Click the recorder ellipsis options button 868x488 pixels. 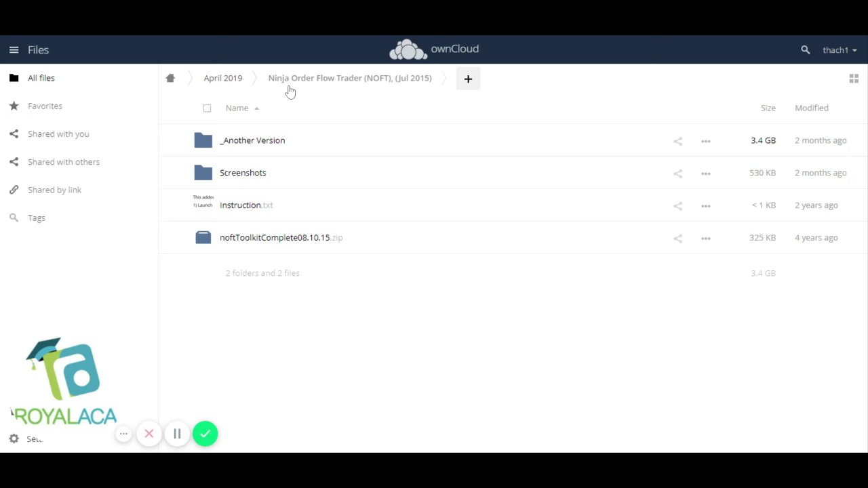point(123,434)
